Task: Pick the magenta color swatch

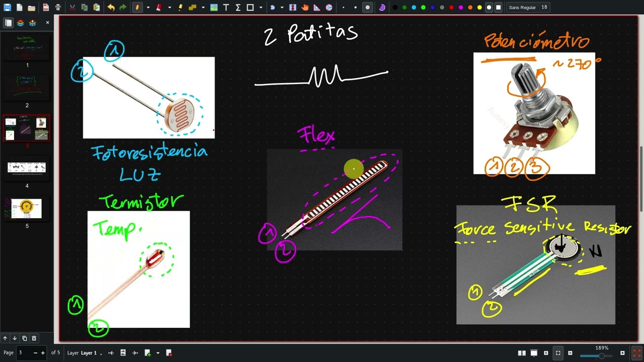Action: coord(461,8)
